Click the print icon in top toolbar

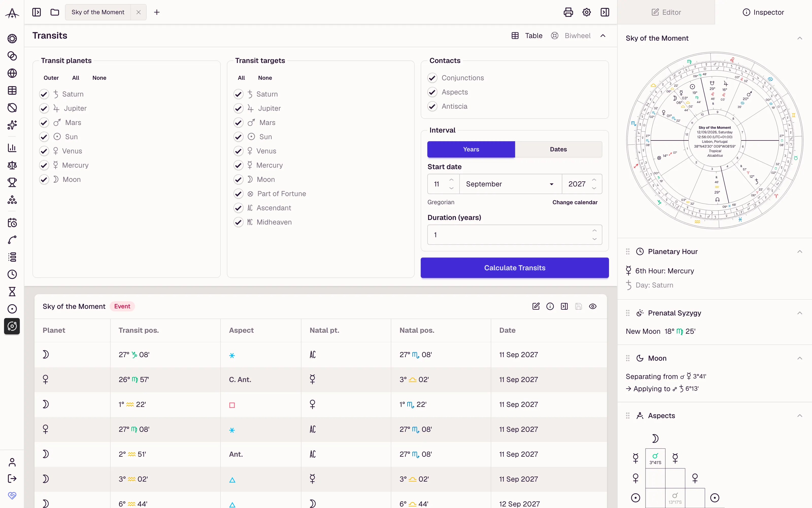pyautogui.click(x=568, y=12)
